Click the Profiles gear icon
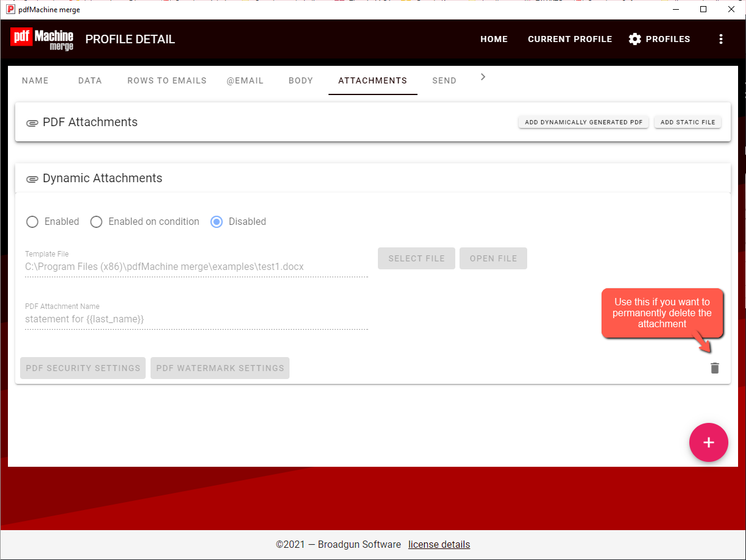Screen dimensions: 746x560 coord(635,39)
